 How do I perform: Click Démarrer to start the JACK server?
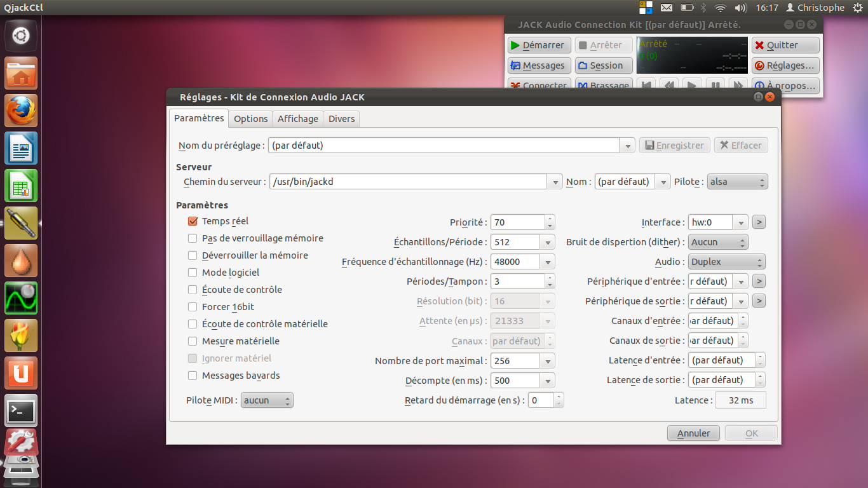[x=539, y=44]
